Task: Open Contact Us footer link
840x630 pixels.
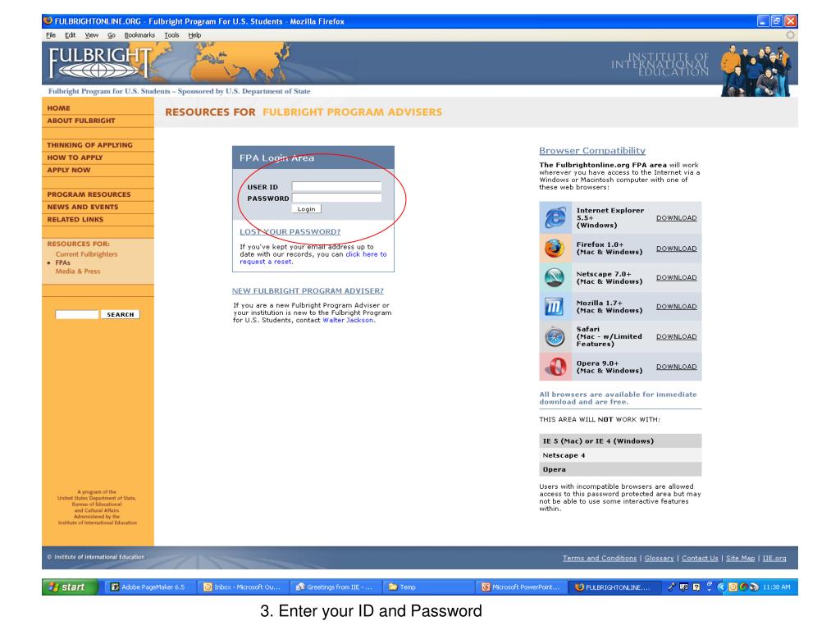Action: pos(700,558)
